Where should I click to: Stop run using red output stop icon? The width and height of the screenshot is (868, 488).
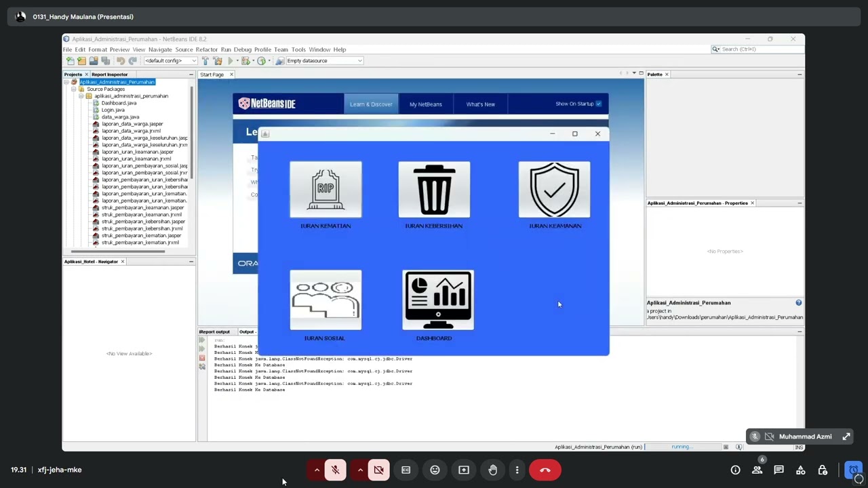202,358
